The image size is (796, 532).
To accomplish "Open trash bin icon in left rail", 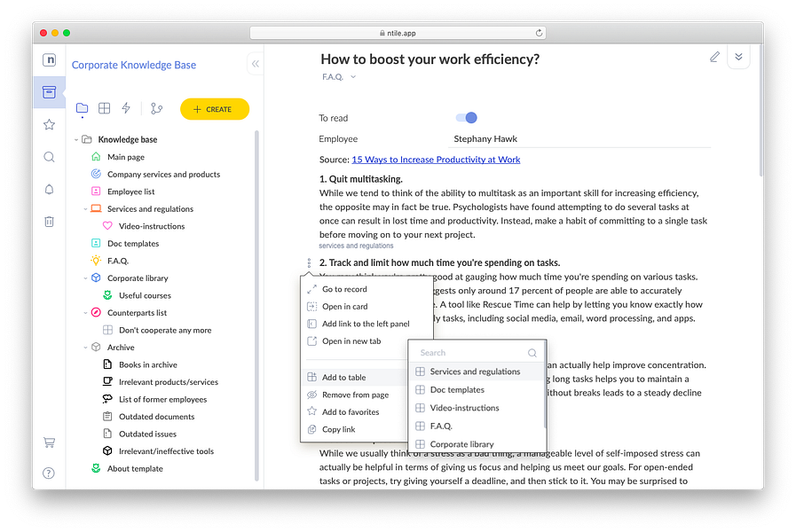I will click(x=49, y=221).
